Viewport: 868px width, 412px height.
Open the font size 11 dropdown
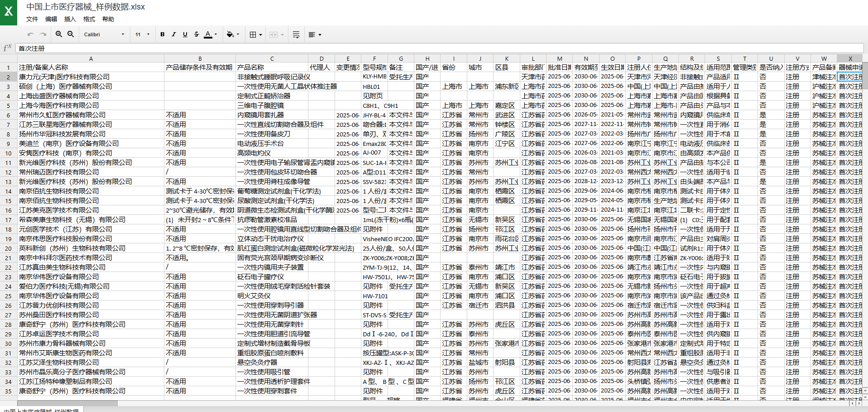(x=142, y=34)
